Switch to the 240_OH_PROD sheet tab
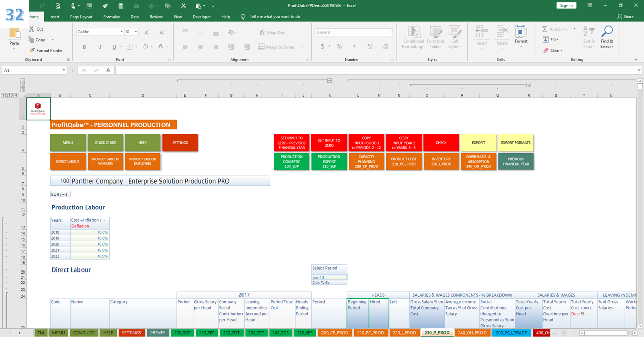Screen dimensions: 644x362 coord(472,333)
